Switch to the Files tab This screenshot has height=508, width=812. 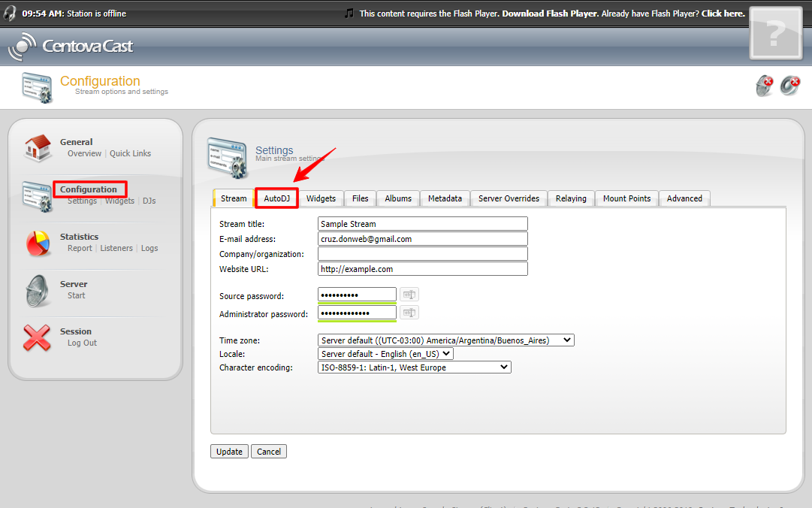[361, 198]
